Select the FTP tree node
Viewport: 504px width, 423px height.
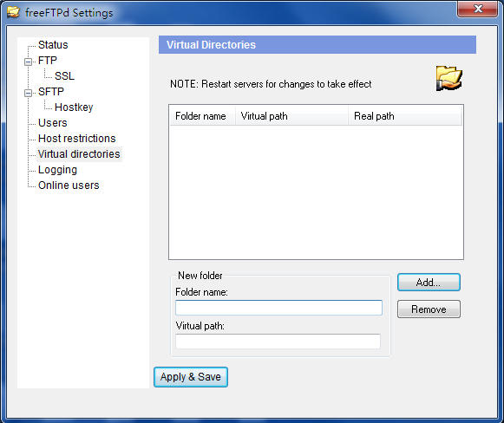tap(47, 61)
